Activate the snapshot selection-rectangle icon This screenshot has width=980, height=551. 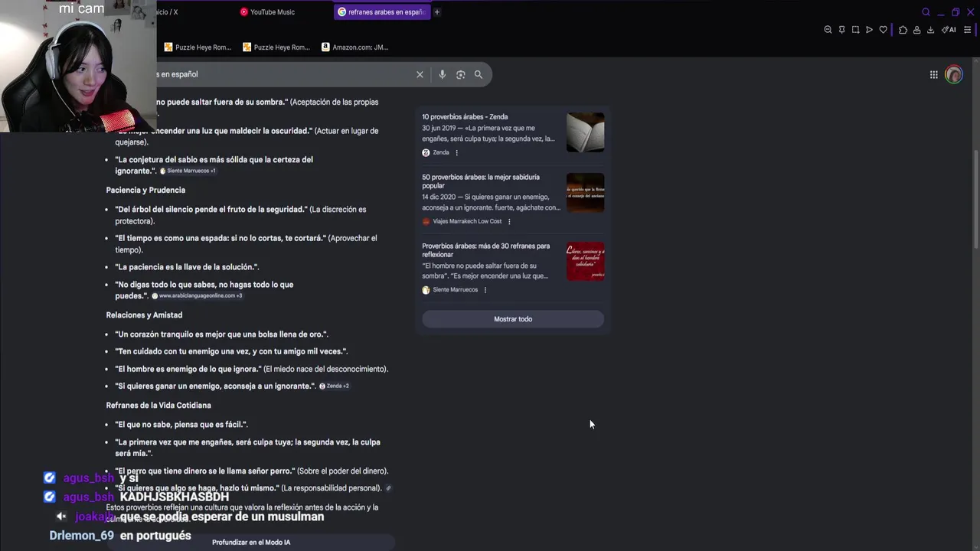(x=855, y=30)
